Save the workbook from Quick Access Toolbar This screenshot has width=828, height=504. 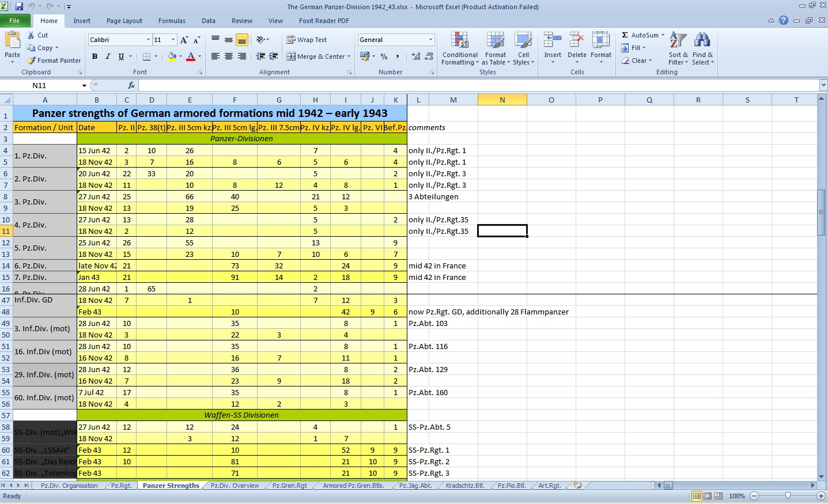tap(19, 7)
